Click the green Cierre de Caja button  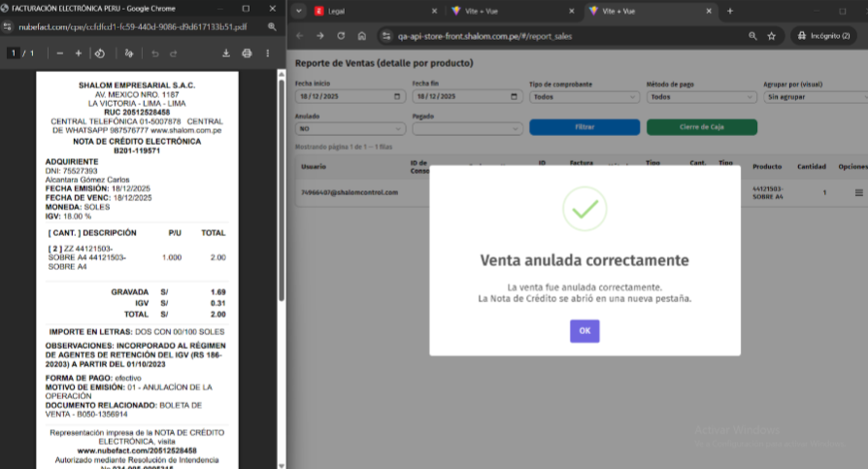pos(701,127)
